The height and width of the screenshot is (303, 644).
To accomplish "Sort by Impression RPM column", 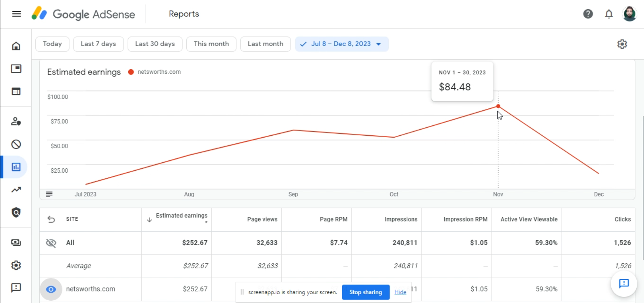I will tap(465, 219).
